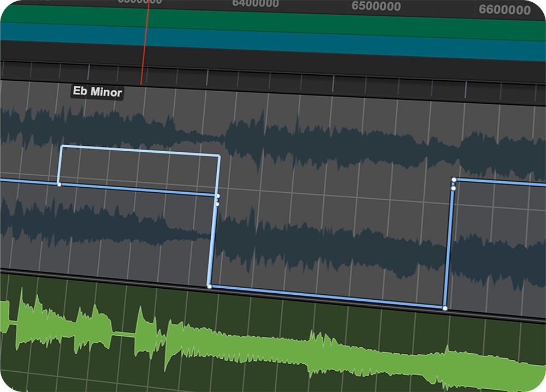
Task: Click the lower breakpoint on the right-side segment
Action: [454, 187]
